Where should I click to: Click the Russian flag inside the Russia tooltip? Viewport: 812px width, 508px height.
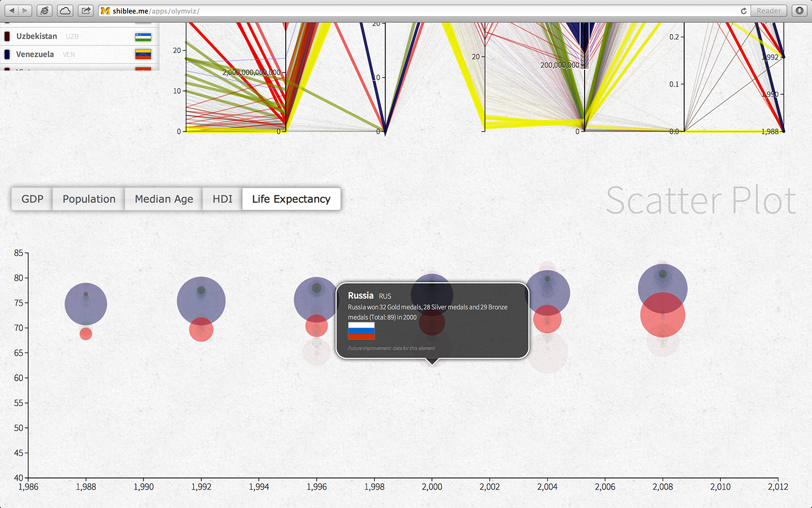click(x=361, y=331)
